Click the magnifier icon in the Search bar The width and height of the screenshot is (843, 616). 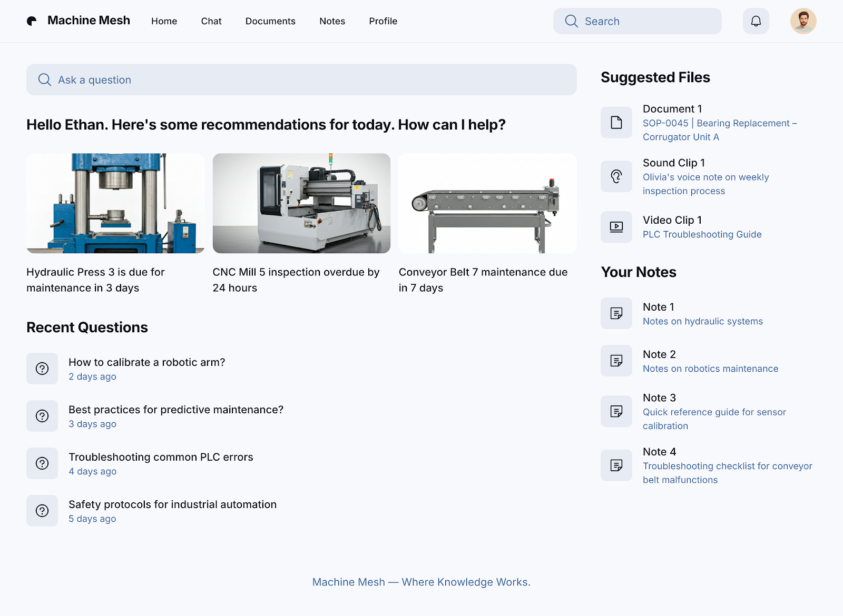pos(572,21)
